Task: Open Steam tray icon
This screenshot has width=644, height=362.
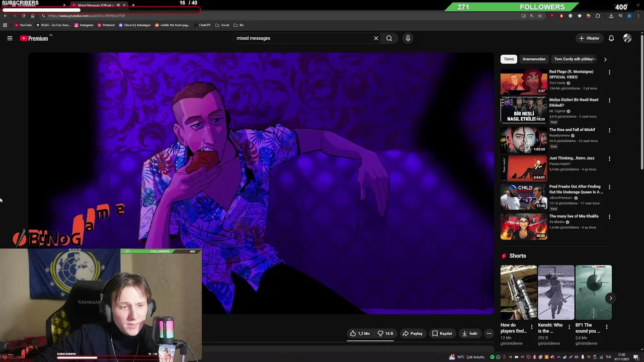Action: tap(565, 357)
